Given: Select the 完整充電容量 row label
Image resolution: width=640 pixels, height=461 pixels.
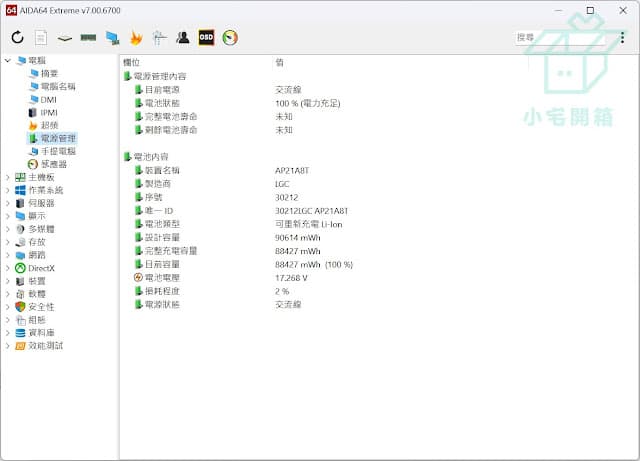Looking at the screenshot, I should coord(171,251).
